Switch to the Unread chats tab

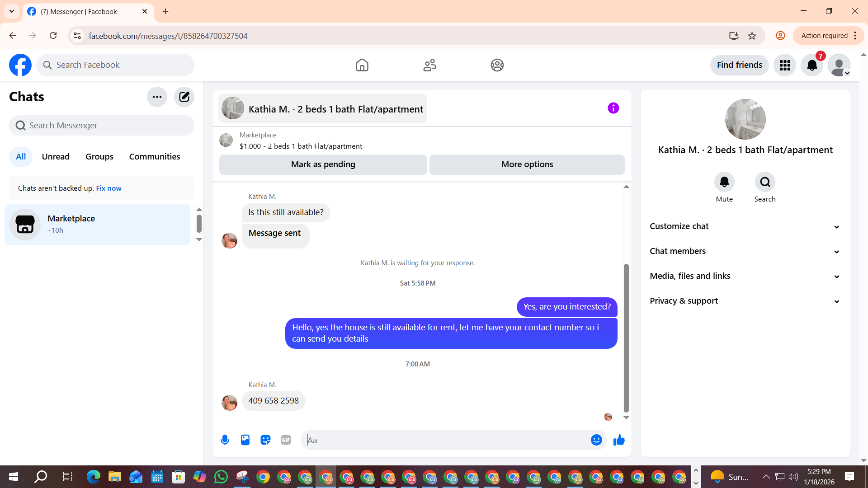(56, 157)
